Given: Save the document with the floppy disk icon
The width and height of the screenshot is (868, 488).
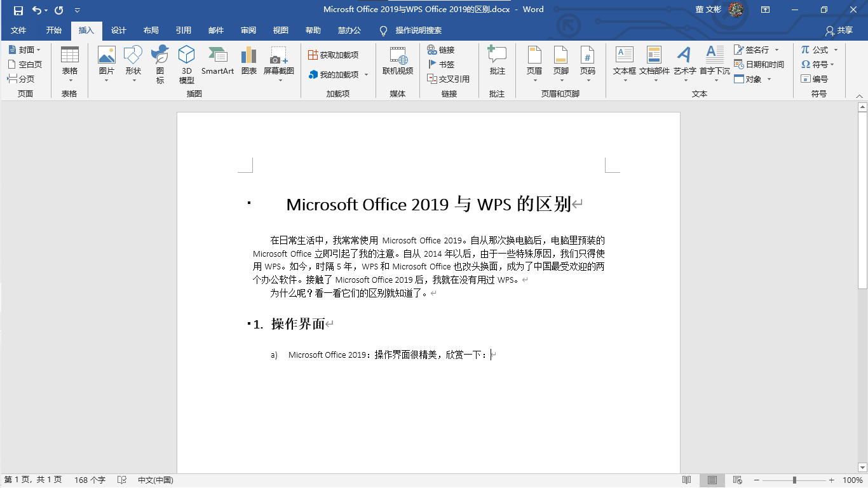Looking at the screenshot, I should click(18, 10).
